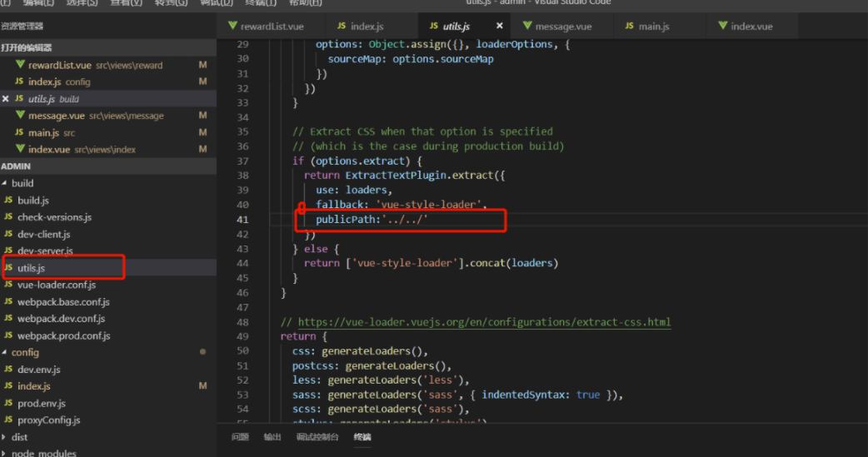Click Vue icon of rewardList.vue tab
This screenshot has height=457, width=868.
pyautogui.click(x=231, y=26)
